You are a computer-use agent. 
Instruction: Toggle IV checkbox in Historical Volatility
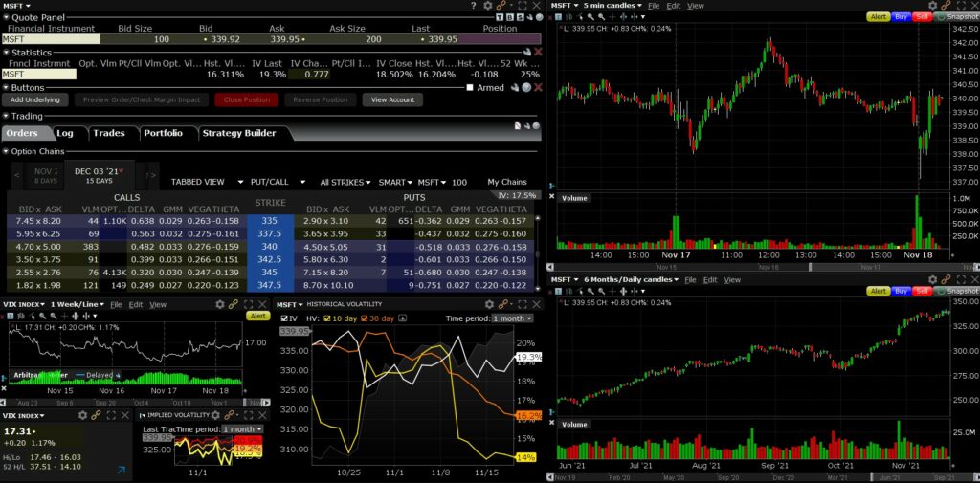(285, 318)
